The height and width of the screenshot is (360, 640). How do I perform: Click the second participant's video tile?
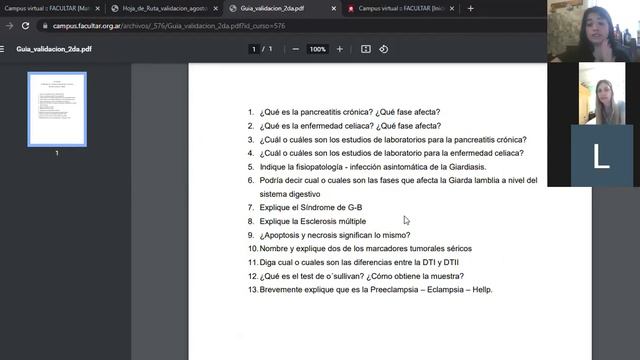click(602, 93)
